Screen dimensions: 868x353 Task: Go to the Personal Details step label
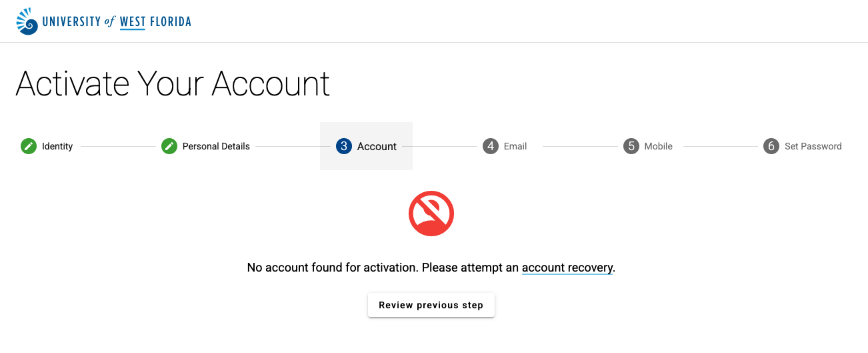tap(216, 146)
